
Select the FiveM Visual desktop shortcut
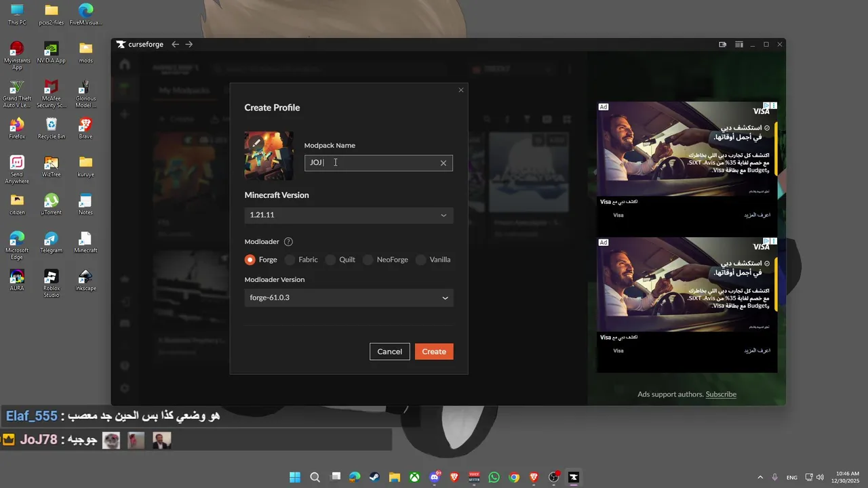pyautogui.click(x=85, y=14)
